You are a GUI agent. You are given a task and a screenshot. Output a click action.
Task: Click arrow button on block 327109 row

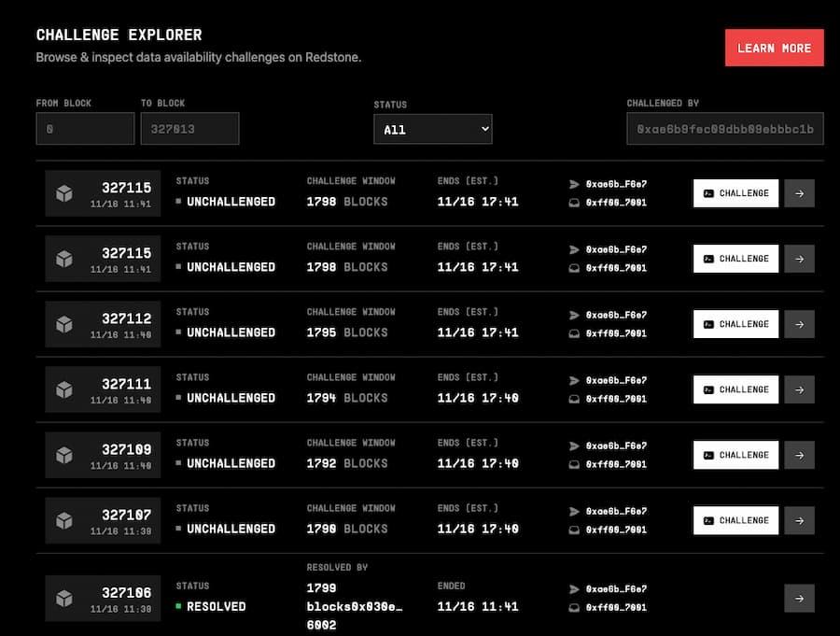pos(799,455)
